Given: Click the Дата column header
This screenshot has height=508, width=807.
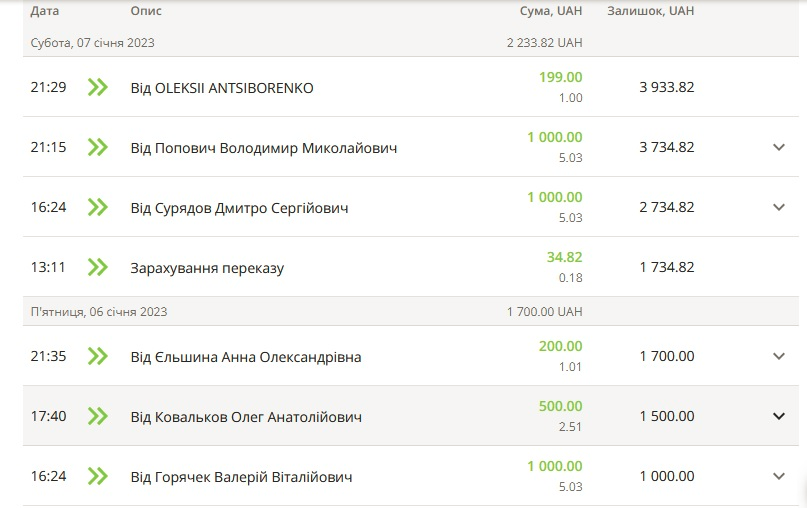Looking at the screenshot, I should (x=45, y=11).
